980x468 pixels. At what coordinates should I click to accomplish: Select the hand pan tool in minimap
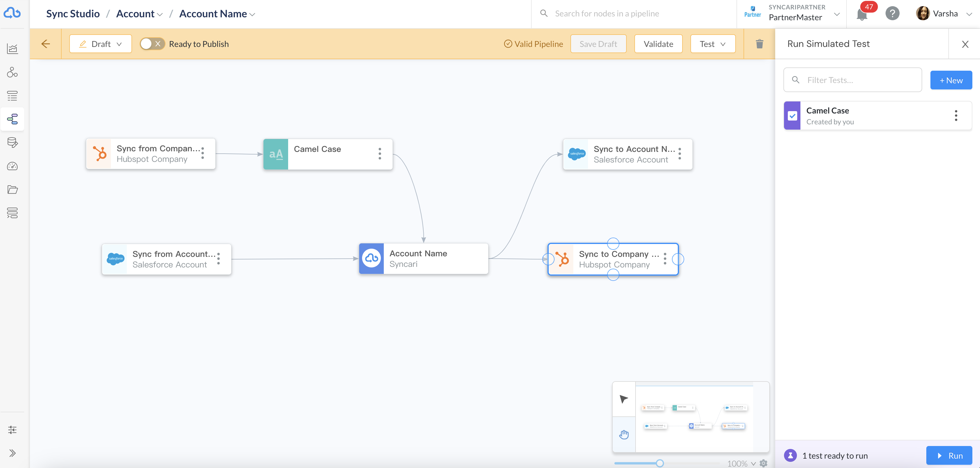[624, 435]
